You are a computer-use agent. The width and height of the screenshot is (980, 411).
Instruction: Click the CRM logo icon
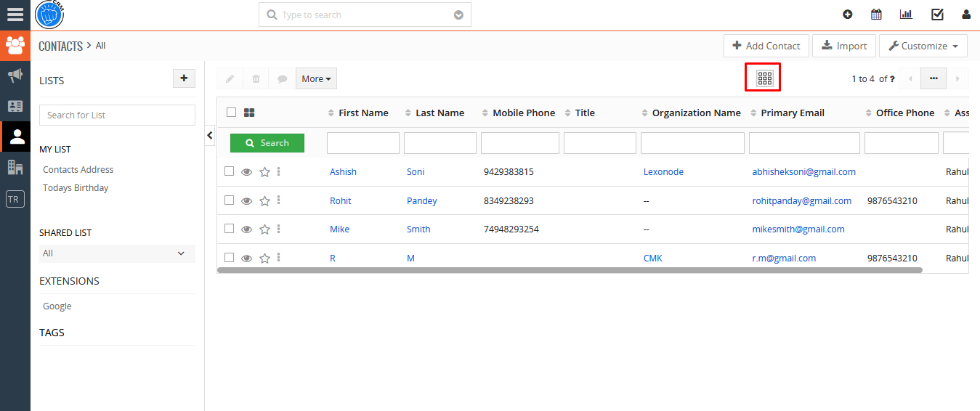pos(49,15)
